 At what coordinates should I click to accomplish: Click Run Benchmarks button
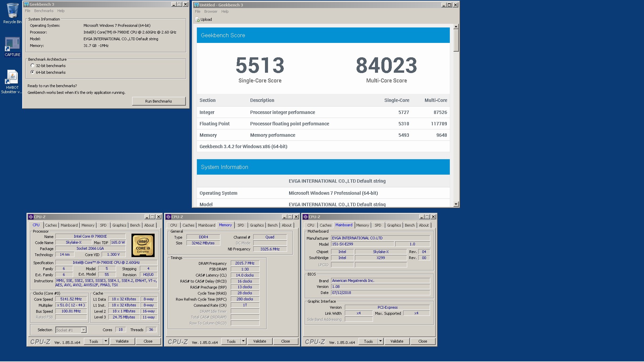coord(159,101)
